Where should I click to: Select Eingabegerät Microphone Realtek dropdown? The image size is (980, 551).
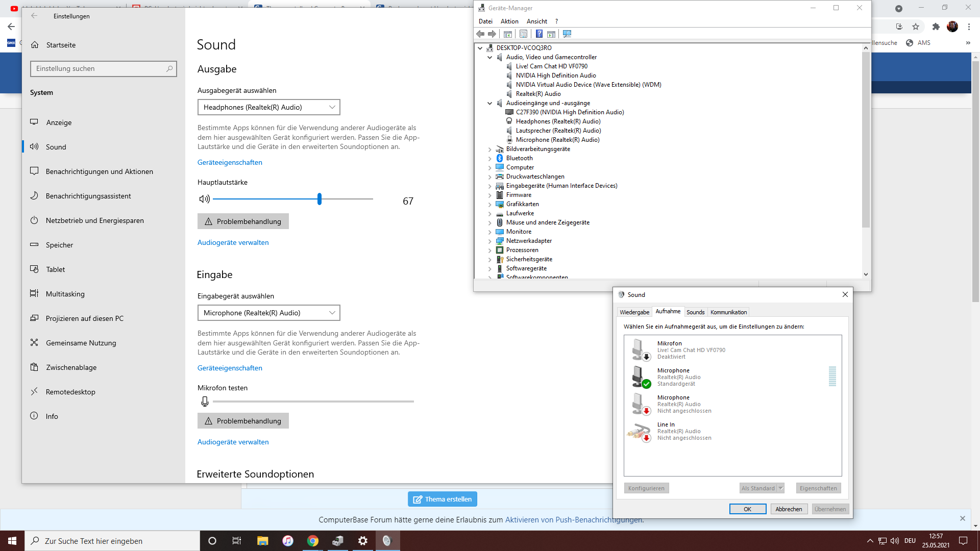click(268, 312)
